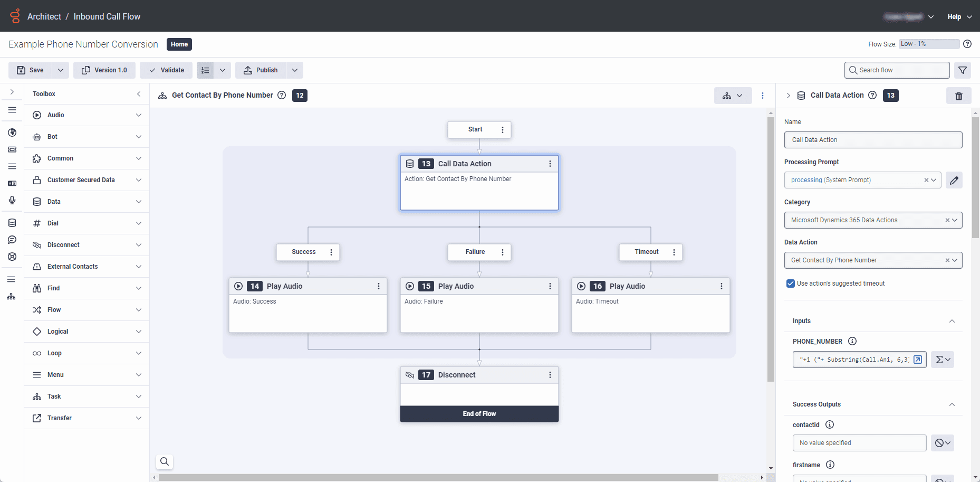Screen dimensions: 980x482
Task: Uncheck Use action's suggested timeout
Action: pos(790,283)
